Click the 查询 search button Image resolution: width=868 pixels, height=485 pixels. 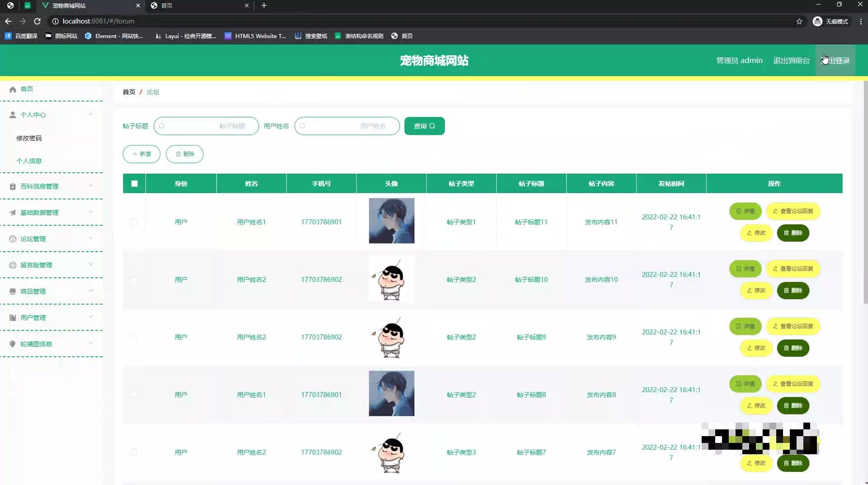click(425, 126)
